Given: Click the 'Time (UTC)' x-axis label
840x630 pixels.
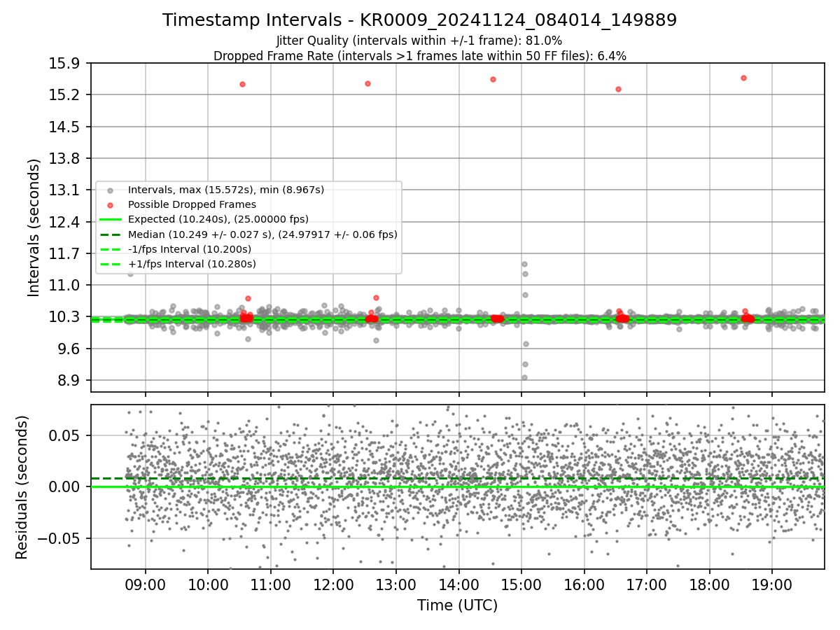Looking at the screenshot, I should click(457, 605).
